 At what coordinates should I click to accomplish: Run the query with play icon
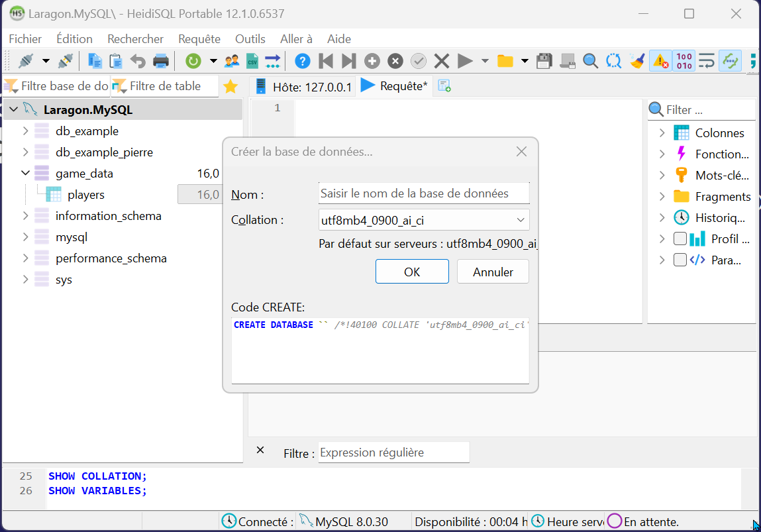465,62
